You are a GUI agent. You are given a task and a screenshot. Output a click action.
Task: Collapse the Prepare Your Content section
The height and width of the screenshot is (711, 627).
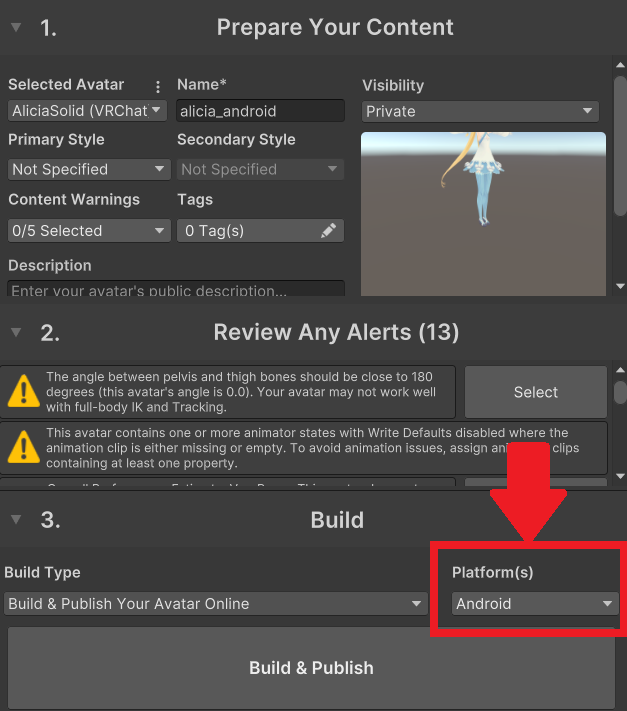(16, 28)
